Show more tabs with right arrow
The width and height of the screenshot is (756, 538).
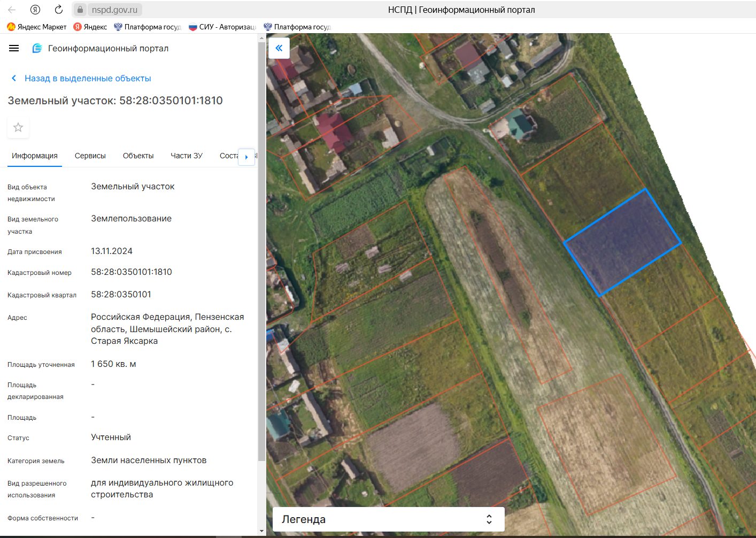tap(246, 157)
